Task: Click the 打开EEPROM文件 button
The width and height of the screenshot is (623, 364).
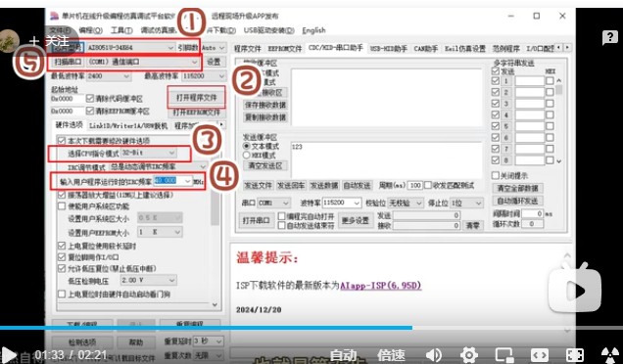Action: 196,113
